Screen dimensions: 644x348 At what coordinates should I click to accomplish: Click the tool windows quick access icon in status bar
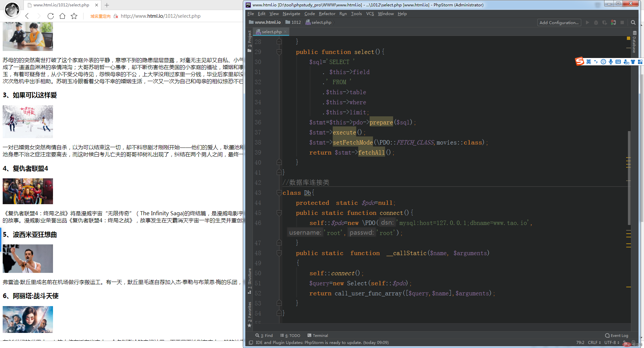pyautogui.click(x=251, y=343)
